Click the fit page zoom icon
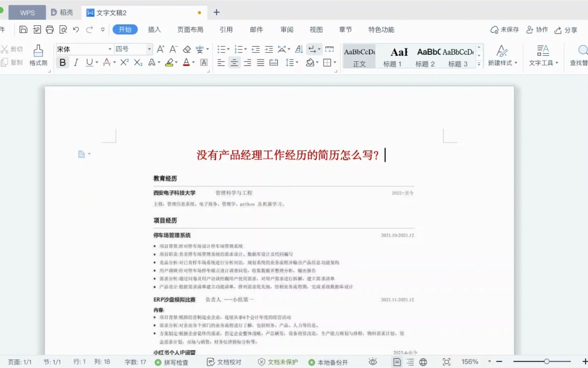This screenshot has height=368, width=588. pyautogui.click(x=446, y=362)
